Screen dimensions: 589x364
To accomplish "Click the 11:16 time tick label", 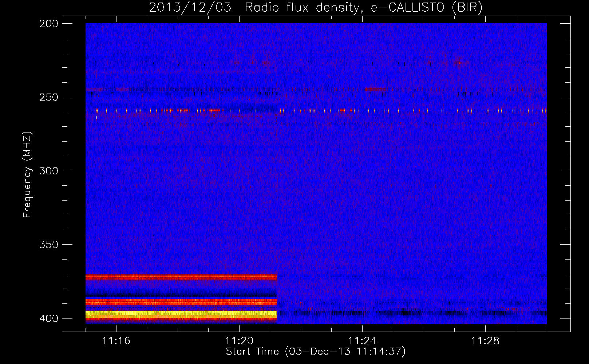I will [x=116, y=341].
